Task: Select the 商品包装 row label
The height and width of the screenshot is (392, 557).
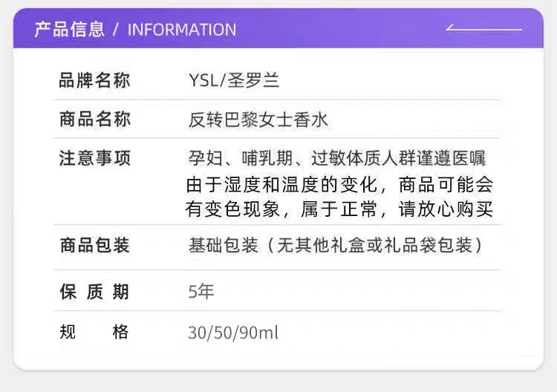Action: tap(94, 246)
